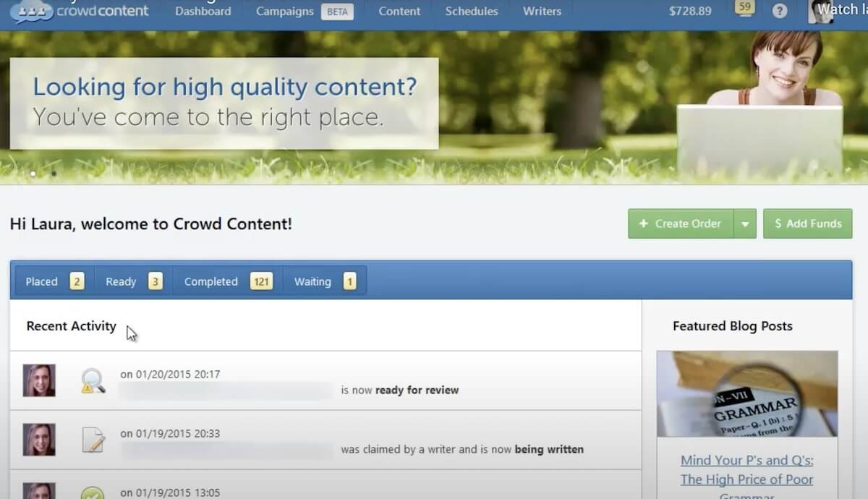
Task: Open the Campaigns BETA menu item
Action: click(x=305, y=12)
